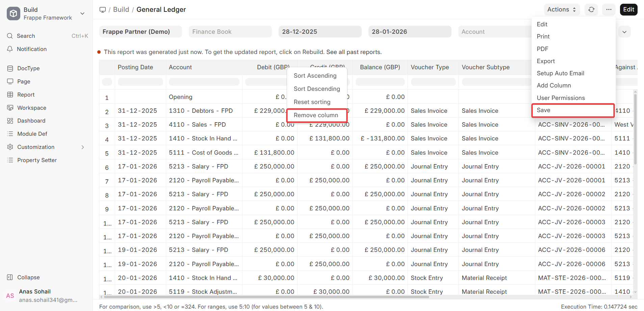The height and width of the screenshot is (311, 644).
Task: Click the company field Frappe Partner (Demo)
Action: click(140, 32)
